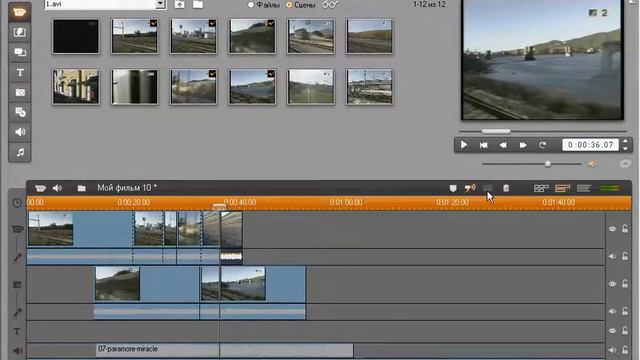Lock the overlay video track
This screenshot has height=360, width=640.
coord(625,283)
